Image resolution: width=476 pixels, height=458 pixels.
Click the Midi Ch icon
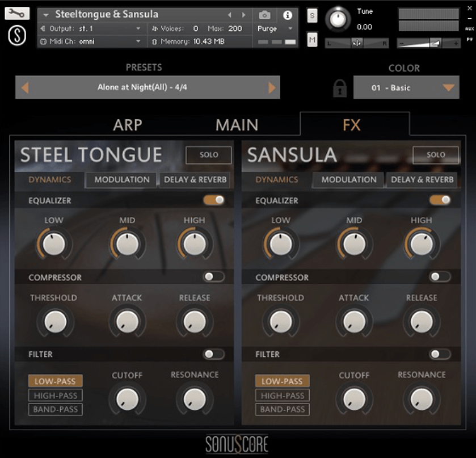tap(44, 41)
